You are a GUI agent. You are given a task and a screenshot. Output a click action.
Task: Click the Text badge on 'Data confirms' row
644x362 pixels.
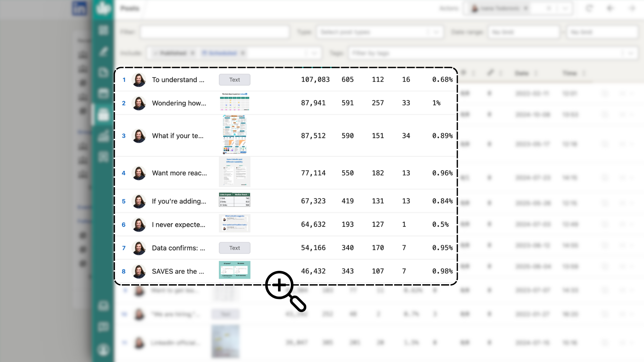click(234, 248)
